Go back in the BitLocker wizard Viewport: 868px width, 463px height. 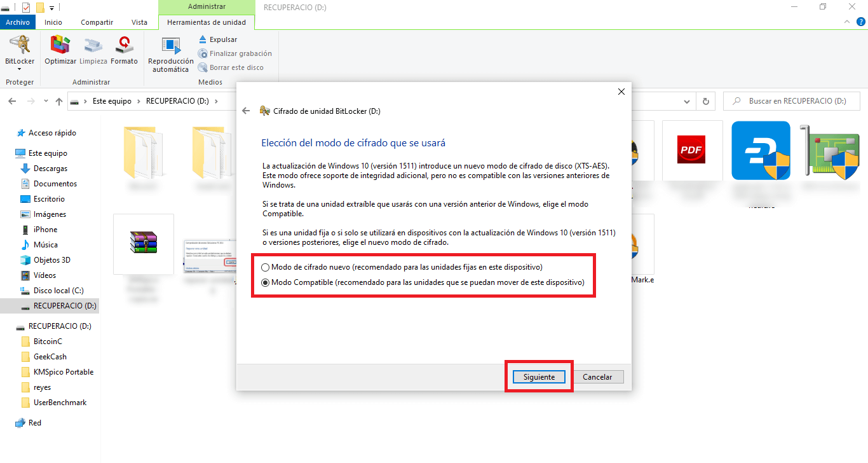click(x=247, y=111)
